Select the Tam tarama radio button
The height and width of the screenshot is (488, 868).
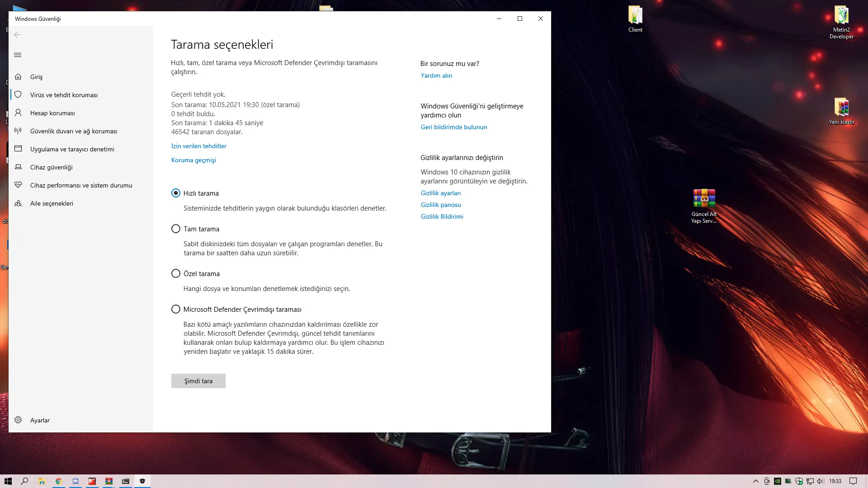(x=176, y=229)
